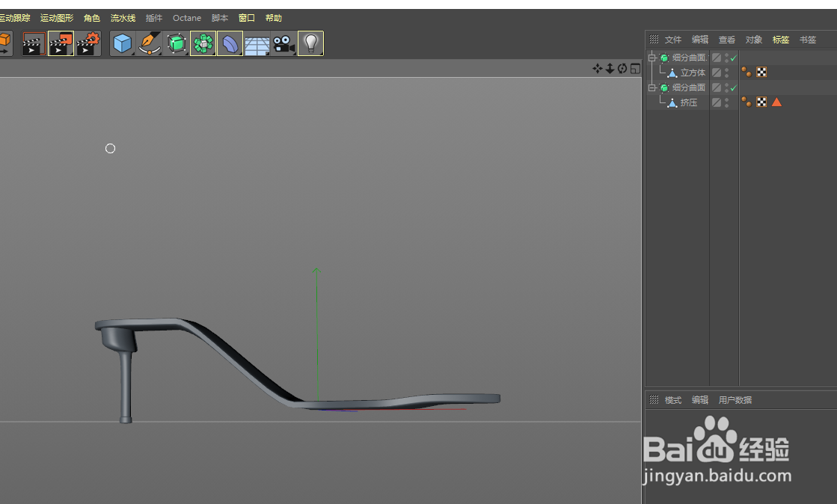Viewport: 837px width, 504px height.
Task: Collapse second 细分曲面 tree node
Action: click(x=651, y=87)
